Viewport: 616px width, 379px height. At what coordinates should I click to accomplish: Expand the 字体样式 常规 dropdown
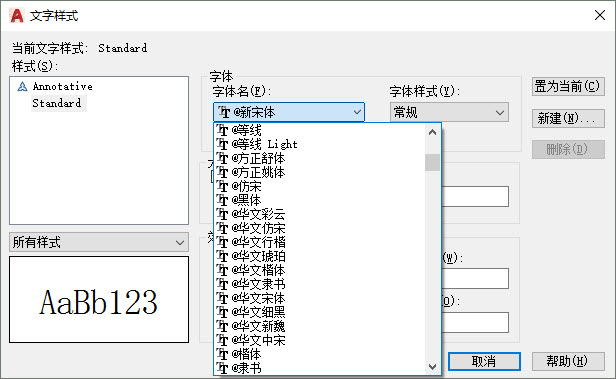[x=449, y=112]
